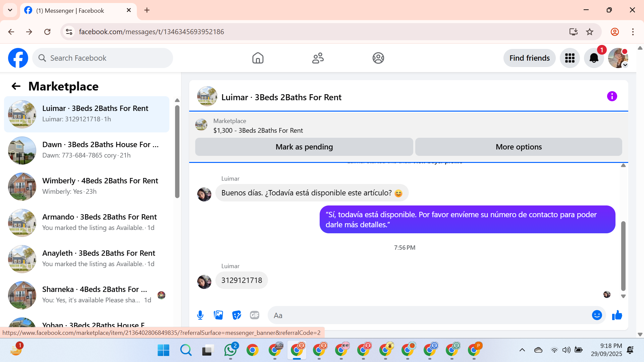
Task: Click the message bubble 3129121718
Action: coord(241,280)
